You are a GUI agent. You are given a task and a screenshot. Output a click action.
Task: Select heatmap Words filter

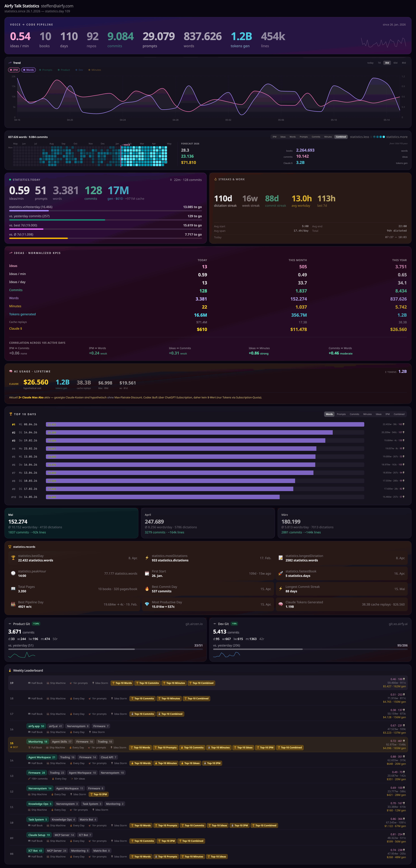[293, 137]
